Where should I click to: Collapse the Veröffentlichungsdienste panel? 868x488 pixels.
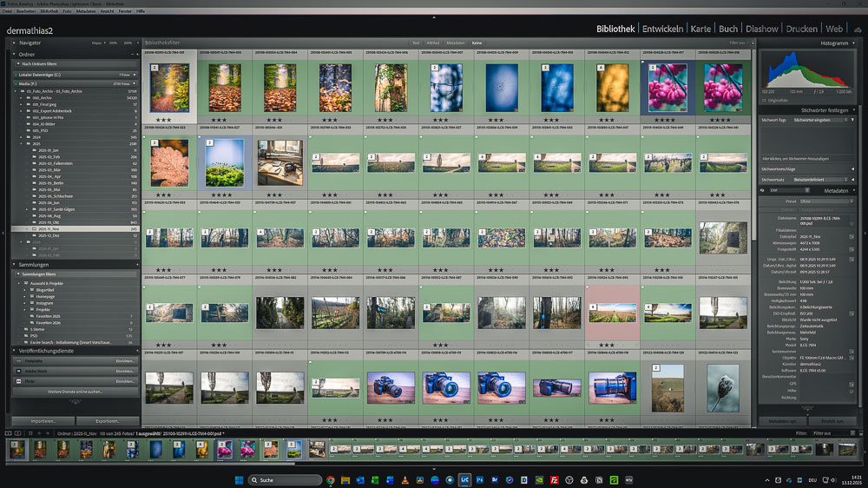tap(15, 351)
